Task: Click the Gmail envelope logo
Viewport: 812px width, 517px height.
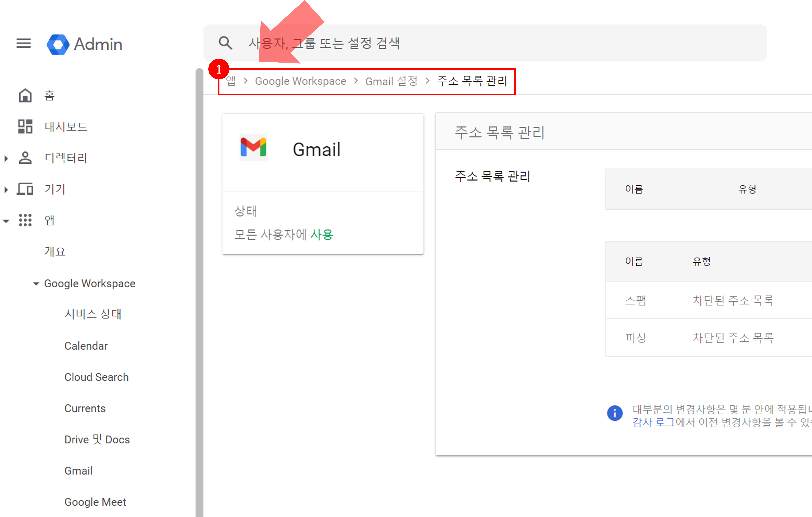Action: (x=253, y=147)
